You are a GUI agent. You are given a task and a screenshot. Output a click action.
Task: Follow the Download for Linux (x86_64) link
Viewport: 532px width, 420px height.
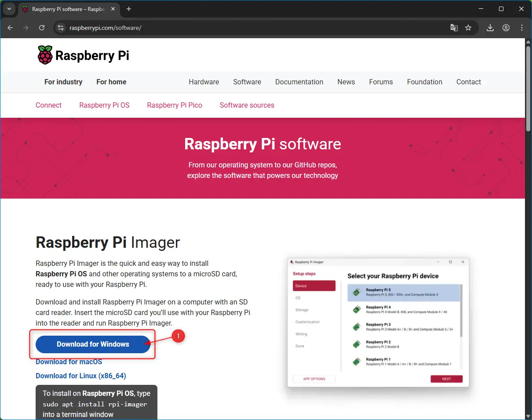81,376
